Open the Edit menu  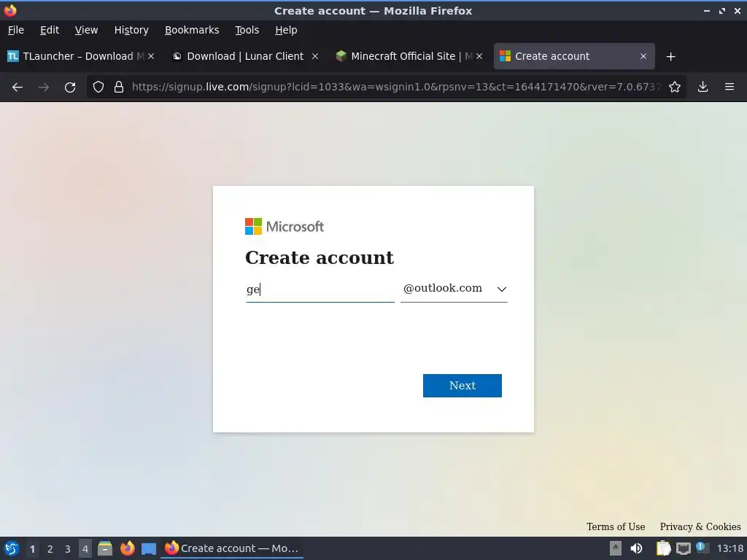click(50, 30)
